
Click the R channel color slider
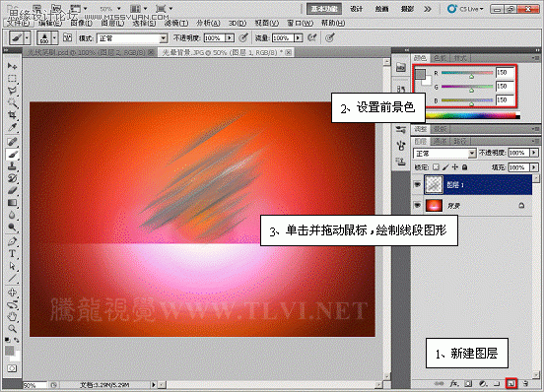467,74
